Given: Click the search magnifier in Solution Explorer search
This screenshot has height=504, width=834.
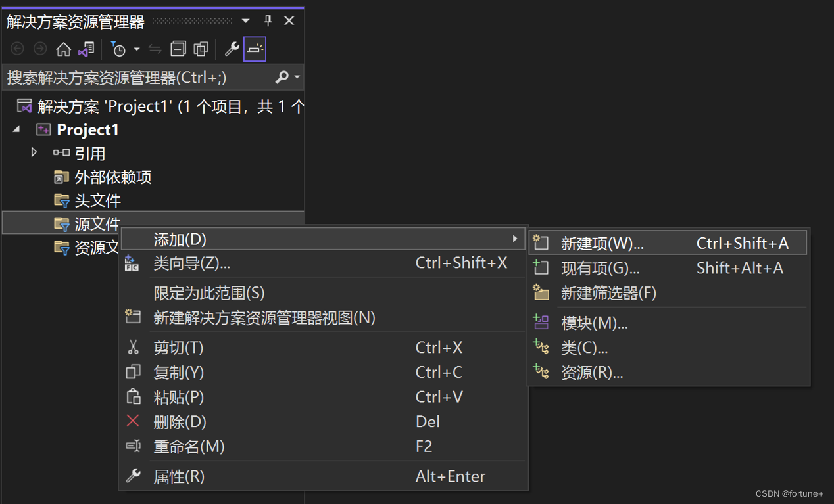Looking at the screenshot, I should [282, 76].
